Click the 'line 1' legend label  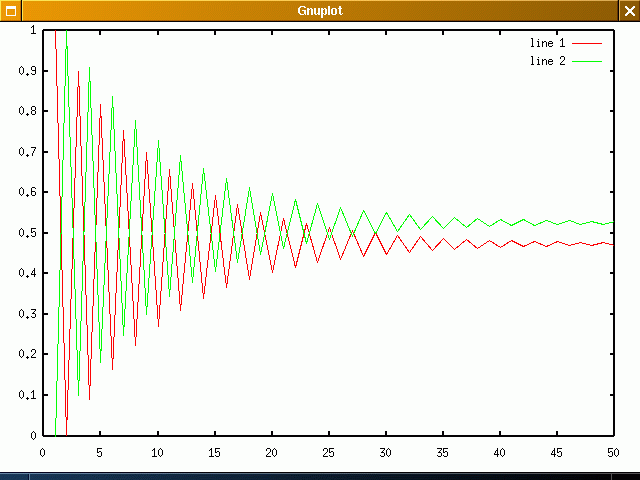pos(547,44)
